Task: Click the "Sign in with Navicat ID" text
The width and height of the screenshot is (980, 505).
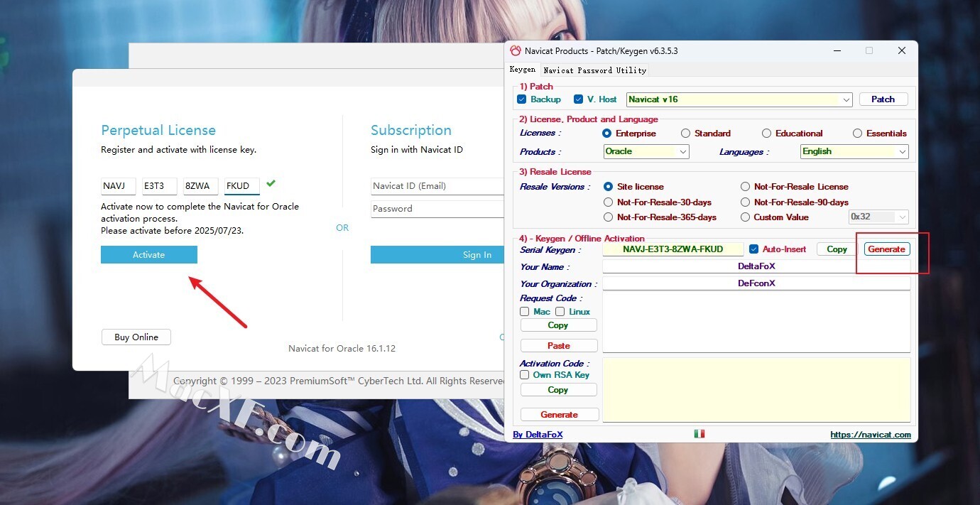Action: pos(417,150)
